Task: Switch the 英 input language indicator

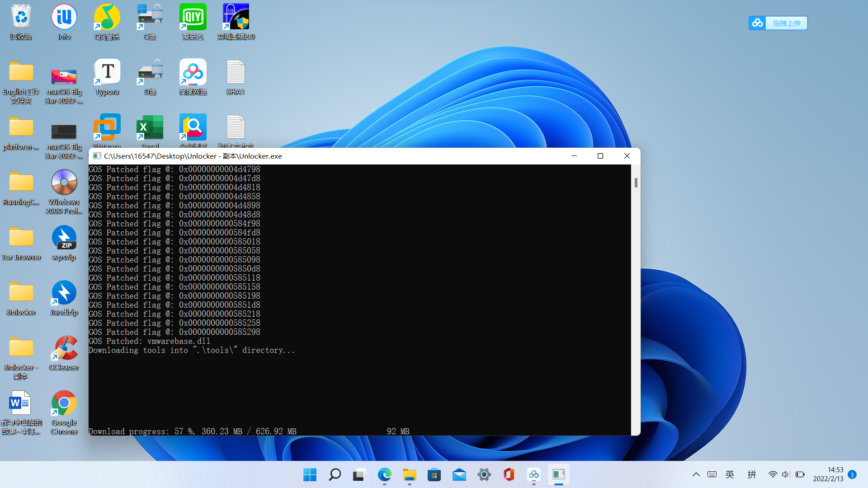Action: (x=729, y=475)
